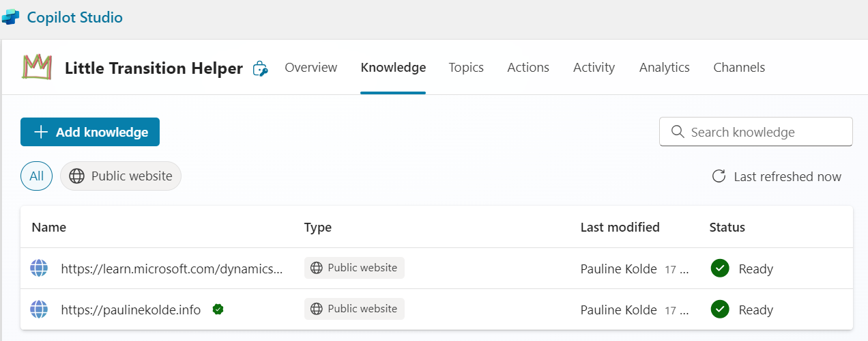The width and height of the screenshot is (868, 341).
Task: Filter by the Public website chip
Action: tap(121, 176)
